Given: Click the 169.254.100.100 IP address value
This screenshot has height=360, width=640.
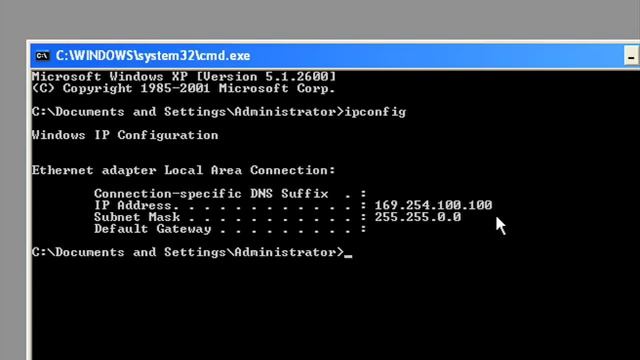Looking at the screenshot, I should click(x=433, y=205).
